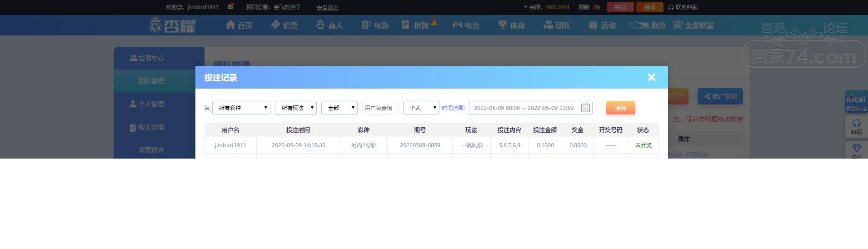Open the 跑分 menu item

(648, 25)
